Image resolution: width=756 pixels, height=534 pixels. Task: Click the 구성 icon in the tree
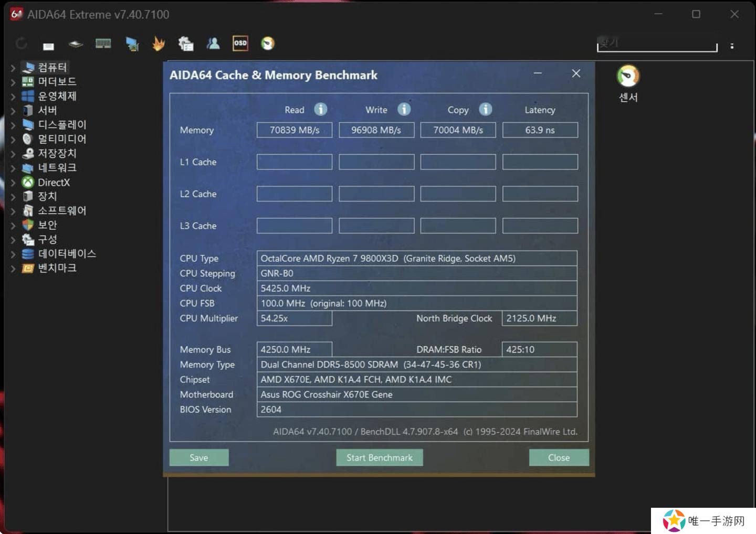28,239
